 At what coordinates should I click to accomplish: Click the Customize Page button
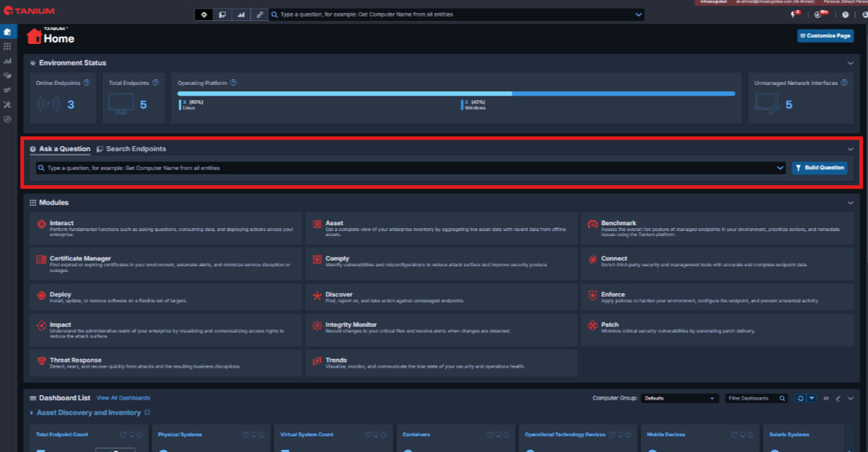826,35
